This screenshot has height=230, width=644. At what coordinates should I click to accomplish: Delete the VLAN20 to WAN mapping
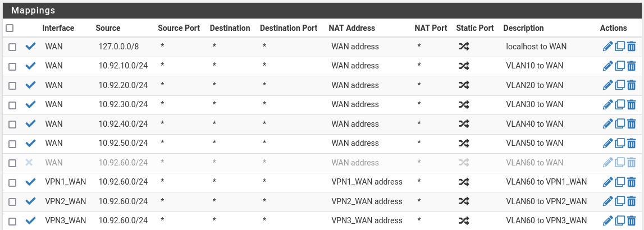(x=632, y=85)
